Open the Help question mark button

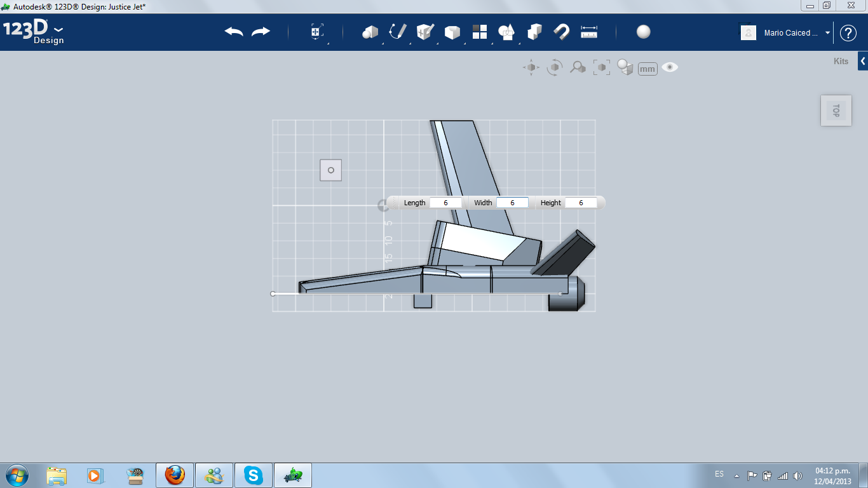coord(848,33)
